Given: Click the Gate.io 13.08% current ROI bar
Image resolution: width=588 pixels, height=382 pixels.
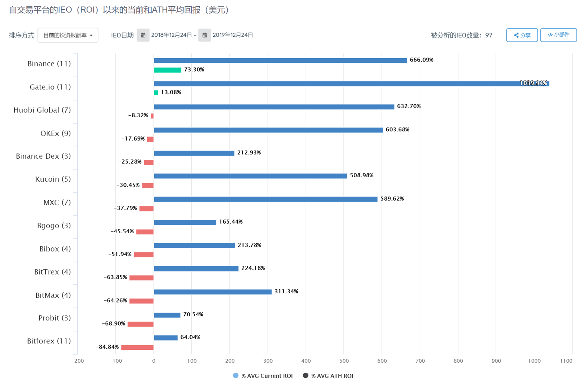Looking at the screenshot, I should [x=156, y=93].
